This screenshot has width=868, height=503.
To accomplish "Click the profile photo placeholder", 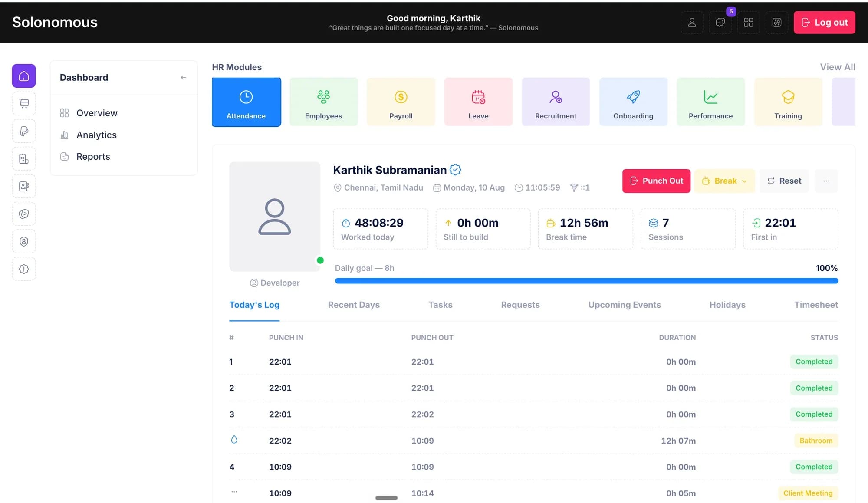I will [275, 217].
